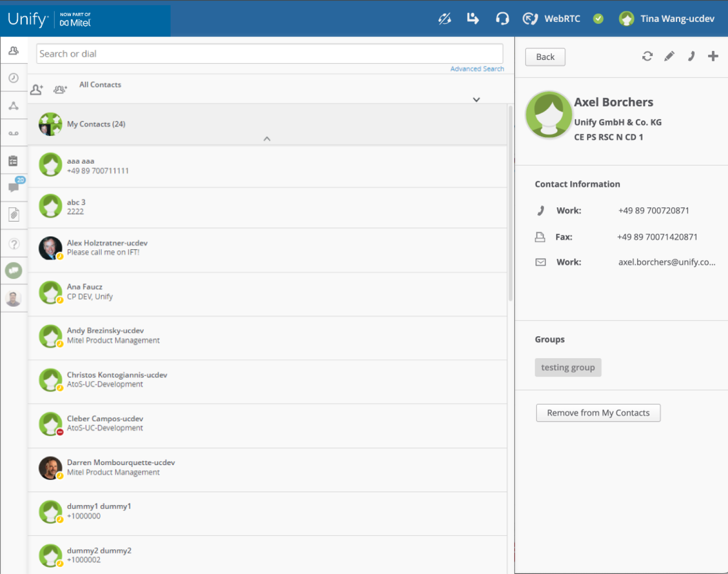728x574 pixels.
Task: Open the call journal clock icon
Action: point(14,78)
